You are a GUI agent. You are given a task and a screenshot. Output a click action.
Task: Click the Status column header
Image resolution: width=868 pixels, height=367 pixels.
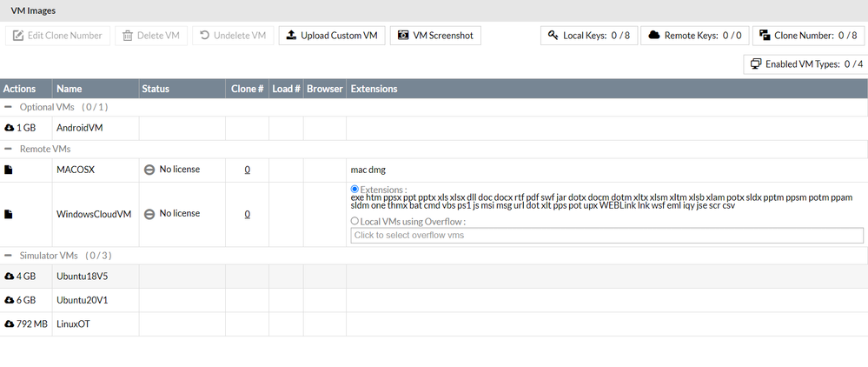(156, 89)
